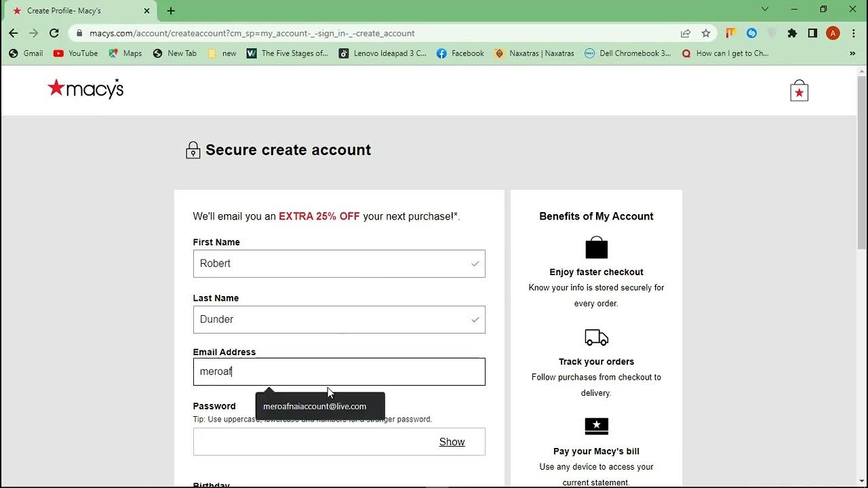Image resolution: width=868 pixels, height=488 pixels.
Task: Click 'EXTRA 25% OFF' promo text
Action: (x=319, y=216)
